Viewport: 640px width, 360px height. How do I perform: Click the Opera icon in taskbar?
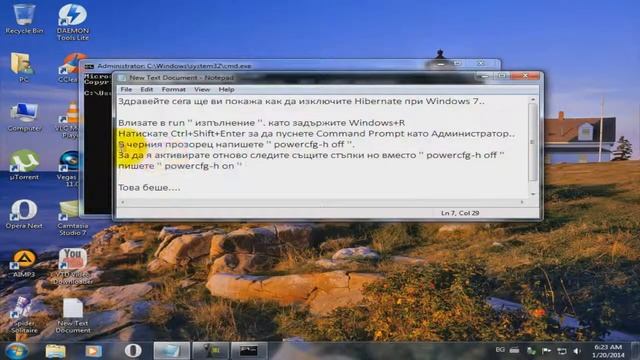133,351
